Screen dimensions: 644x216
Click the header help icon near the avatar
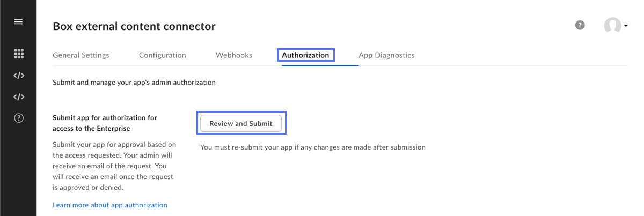point(580,25)
